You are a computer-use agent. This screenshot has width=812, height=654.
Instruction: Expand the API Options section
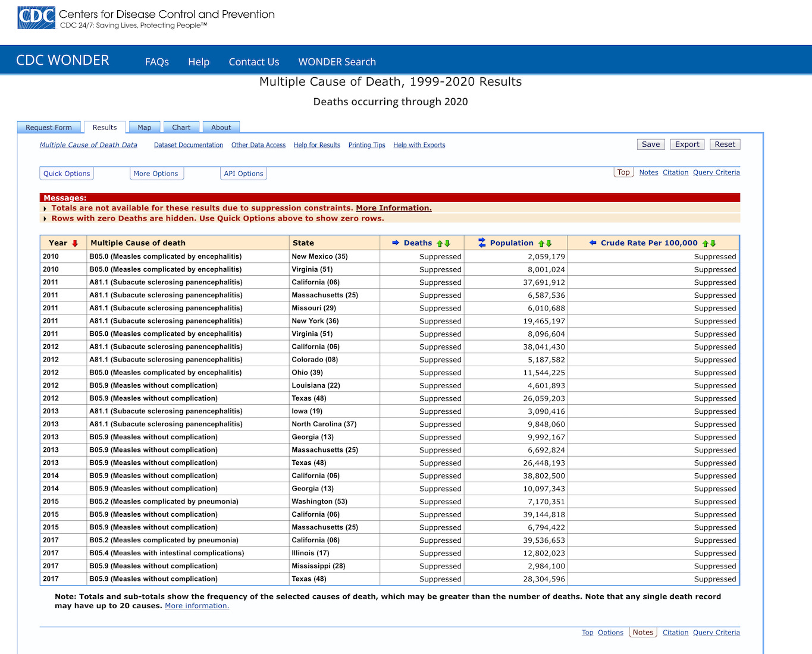(244, 174)
